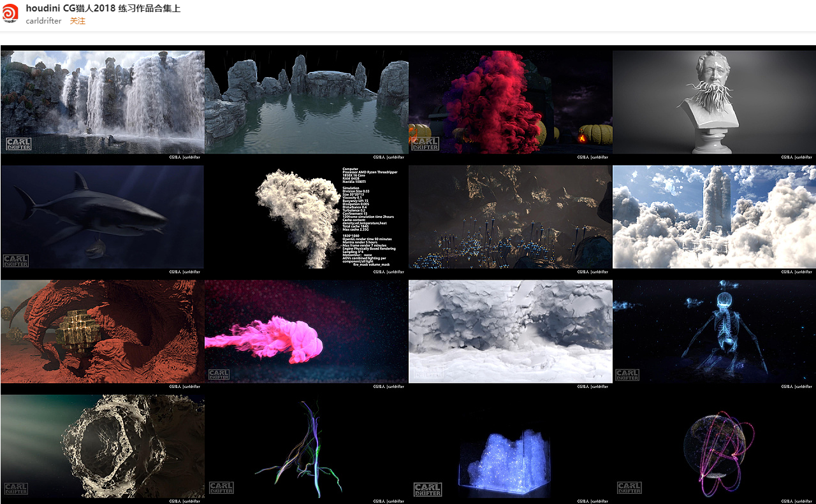This screenshot has width=816, height=504.
Task: Select the tower above the clouds render
Action: tap(714, 217)
